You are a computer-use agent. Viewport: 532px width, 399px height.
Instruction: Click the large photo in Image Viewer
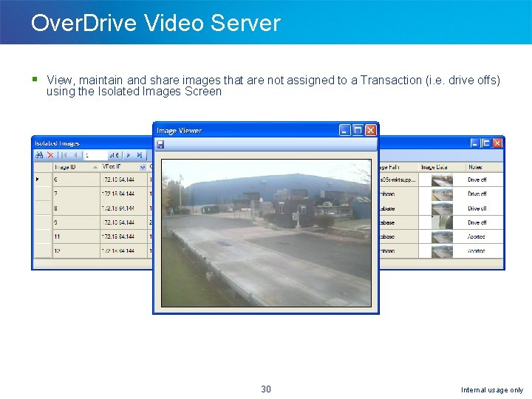tap(266, 233)
